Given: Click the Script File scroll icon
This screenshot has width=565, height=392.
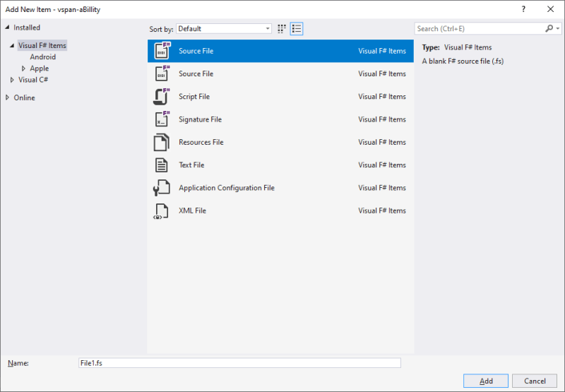Looking at the screenshot, I should pos(162,97).
